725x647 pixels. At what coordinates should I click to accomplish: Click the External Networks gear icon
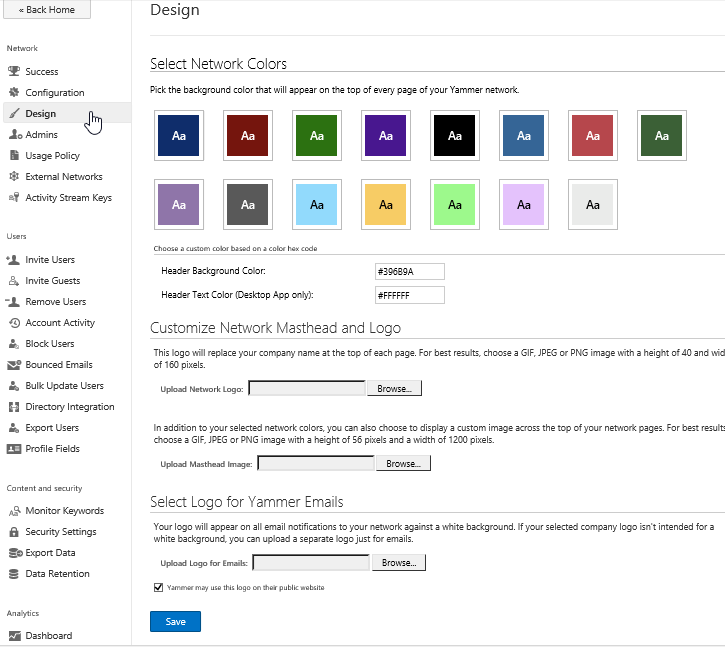coord(14,177)
